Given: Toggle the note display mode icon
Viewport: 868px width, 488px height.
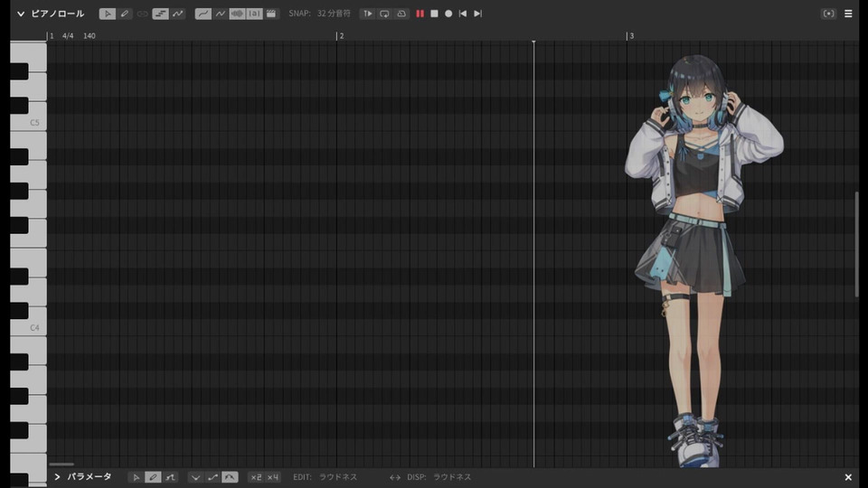Looking at the screenshot, I should (x=161, y=14).
